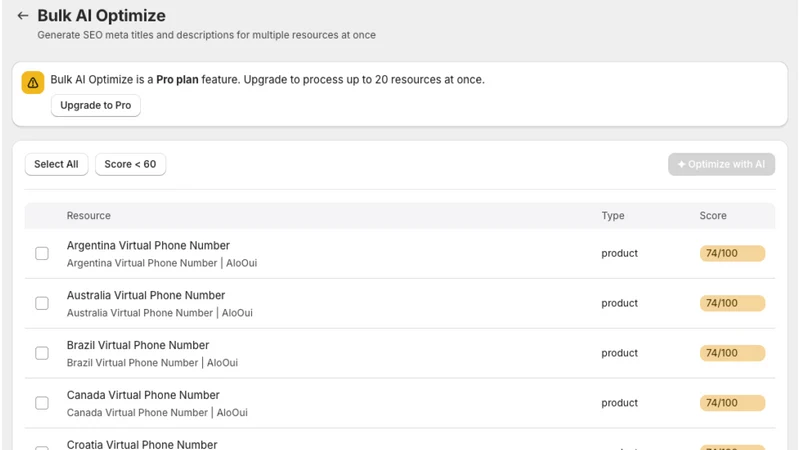
Task: Click the Optimize with AI button
Action: 721,164
